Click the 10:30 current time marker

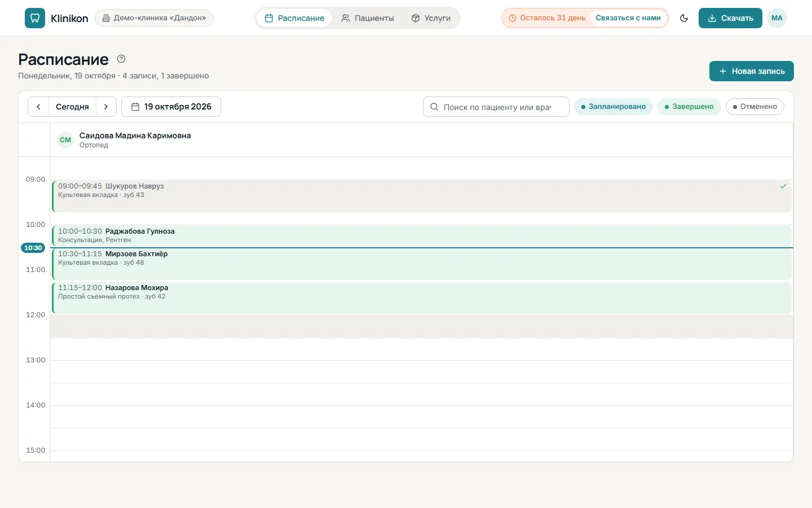click(x=33, y=248)
